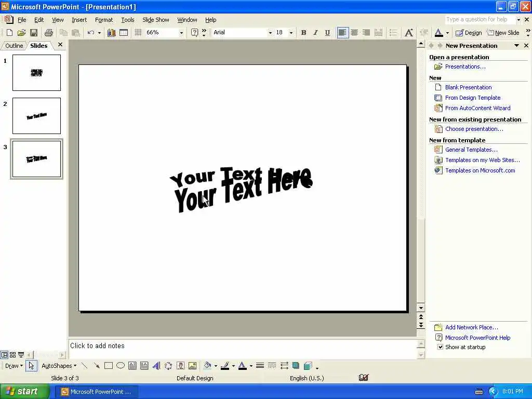The image size is (532, 399).
Task: Insert a diagram or organization chart
Action: (168, 366)
